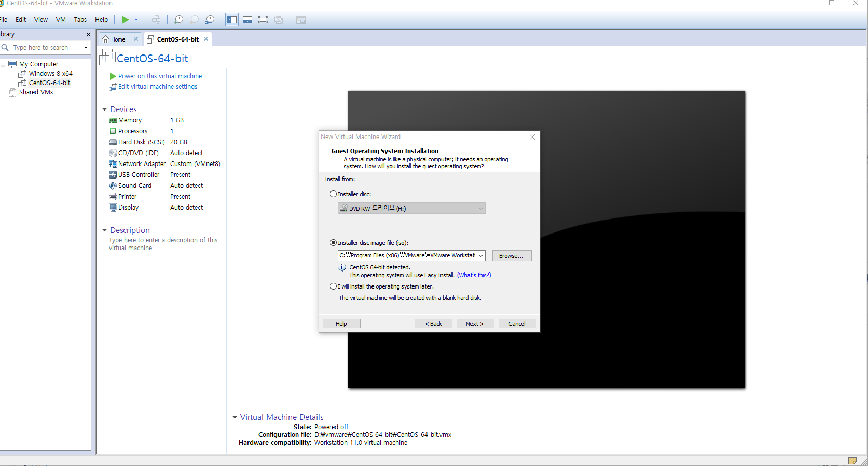This screenshot has width=868, height=466.
Task: Click the Sound Card device icon
Action: tap(113, 186)
